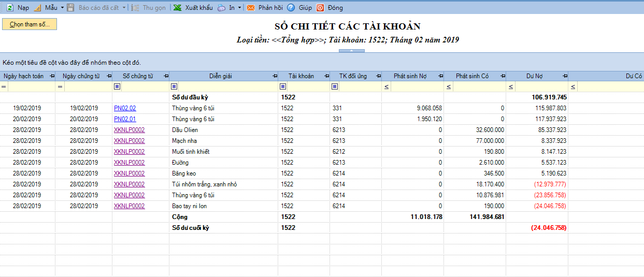The image size is (644, 277).
Task: Pin the Số chứng từ column
Action: click(166, 76)
